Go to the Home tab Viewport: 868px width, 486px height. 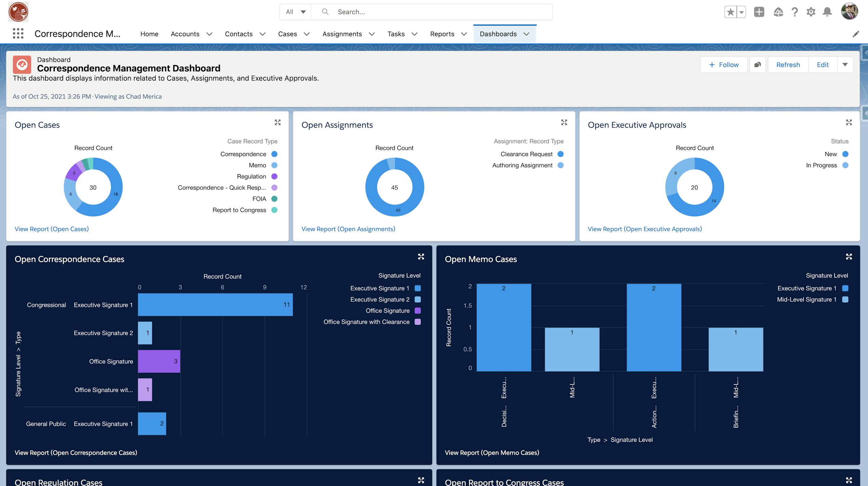(149, 34)
